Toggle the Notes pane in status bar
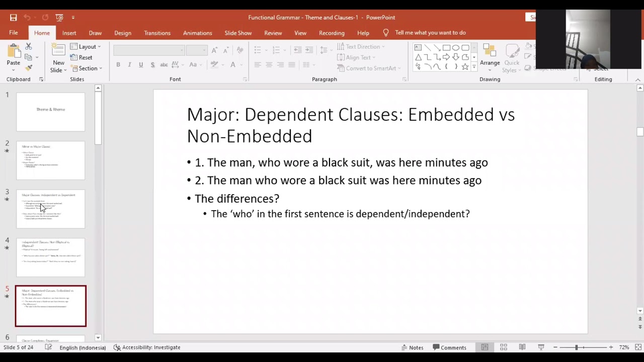The height and width of the screenshot is (362, 644). tap(413, 347)
